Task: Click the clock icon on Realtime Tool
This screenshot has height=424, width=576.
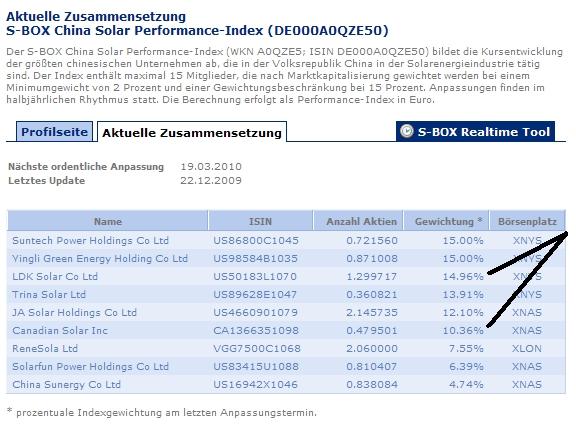Action: click(407, 131)
